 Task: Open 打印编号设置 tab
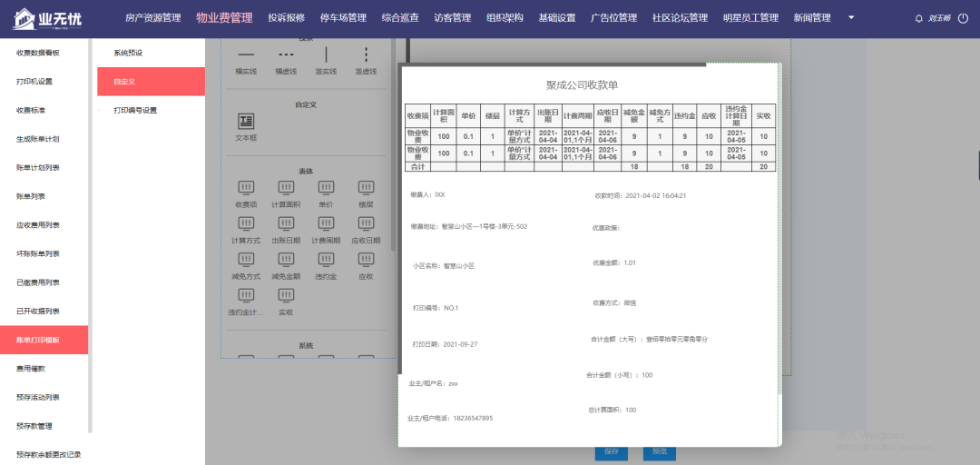tap(151, 110)
